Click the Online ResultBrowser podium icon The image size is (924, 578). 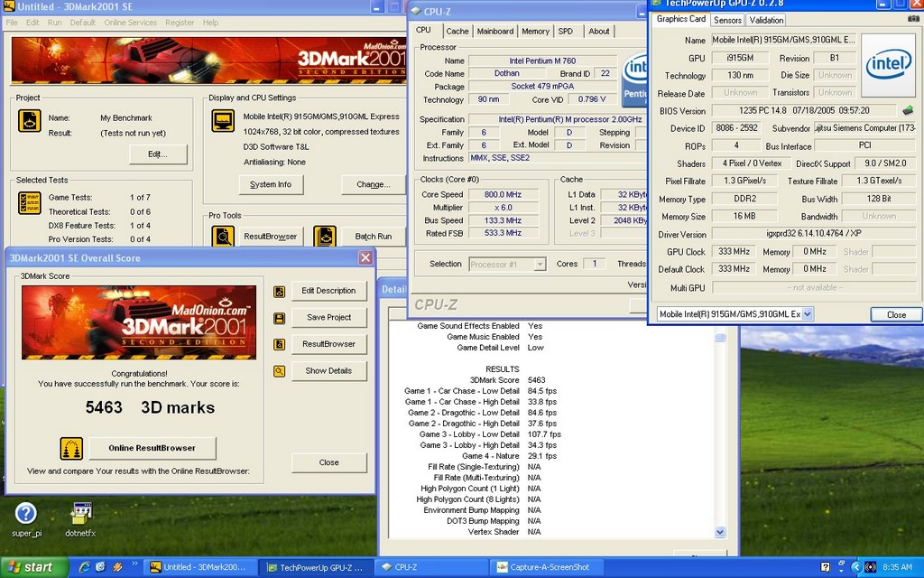click(x=71, y=448)
